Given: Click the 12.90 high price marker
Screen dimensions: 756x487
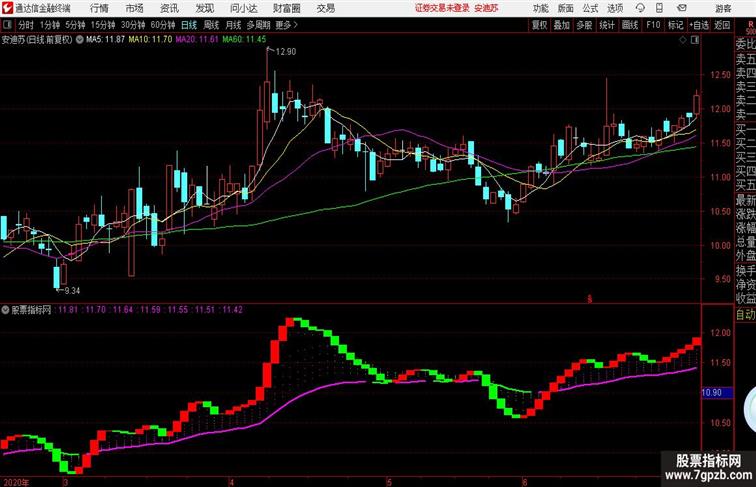Looking at the screenshot, I should (x=285, y=51).
